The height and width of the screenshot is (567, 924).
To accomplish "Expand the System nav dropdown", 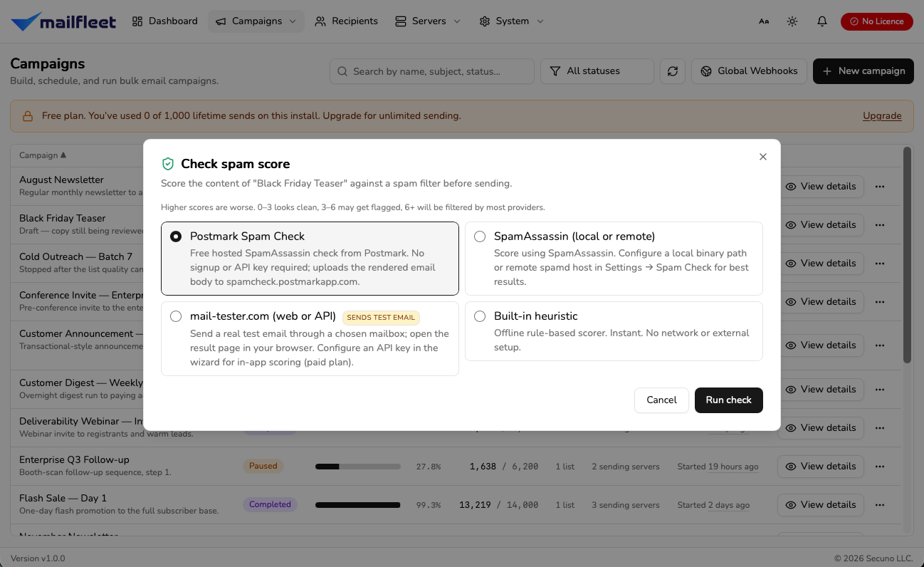I will [x=512, y=21].
